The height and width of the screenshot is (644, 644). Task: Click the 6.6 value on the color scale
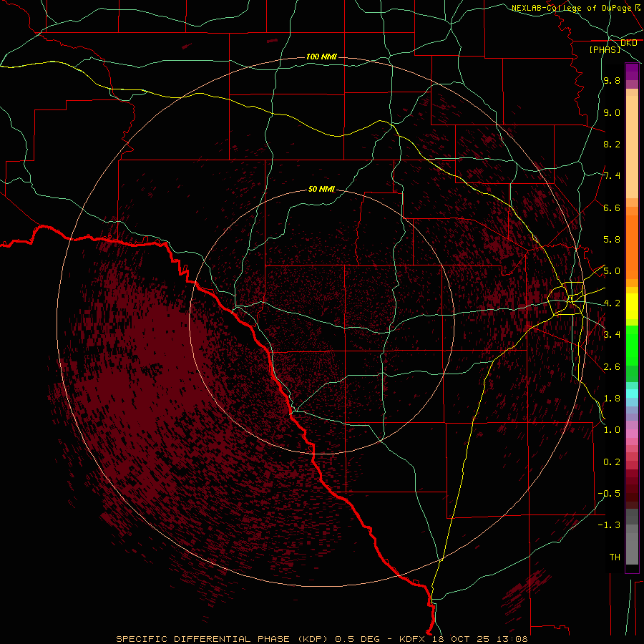[612, 208]
